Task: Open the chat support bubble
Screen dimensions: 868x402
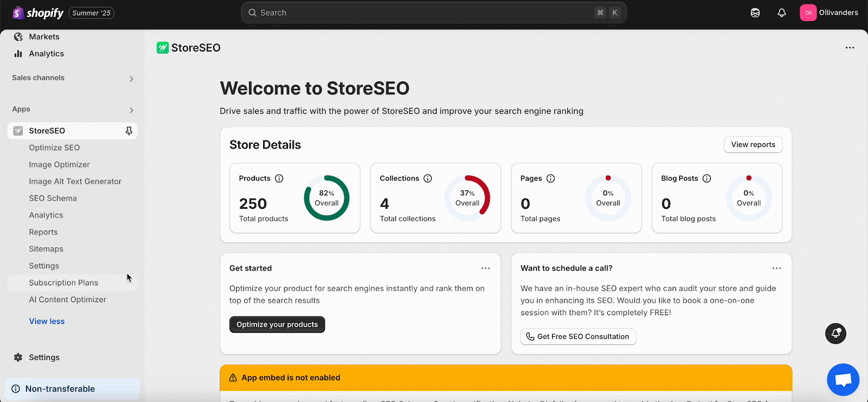Action: click(843, 380)
